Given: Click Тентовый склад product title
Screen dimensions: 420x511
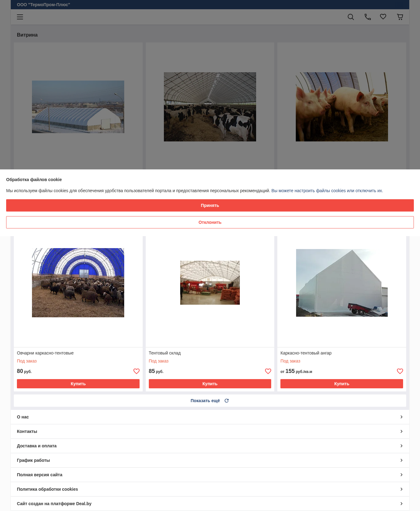Looking at the screenshot, I should pyautogui.click(x=165, y=353).
